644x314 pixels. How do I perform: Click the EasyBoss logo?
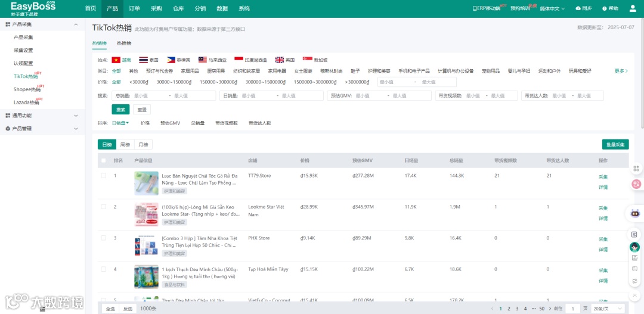33,8
